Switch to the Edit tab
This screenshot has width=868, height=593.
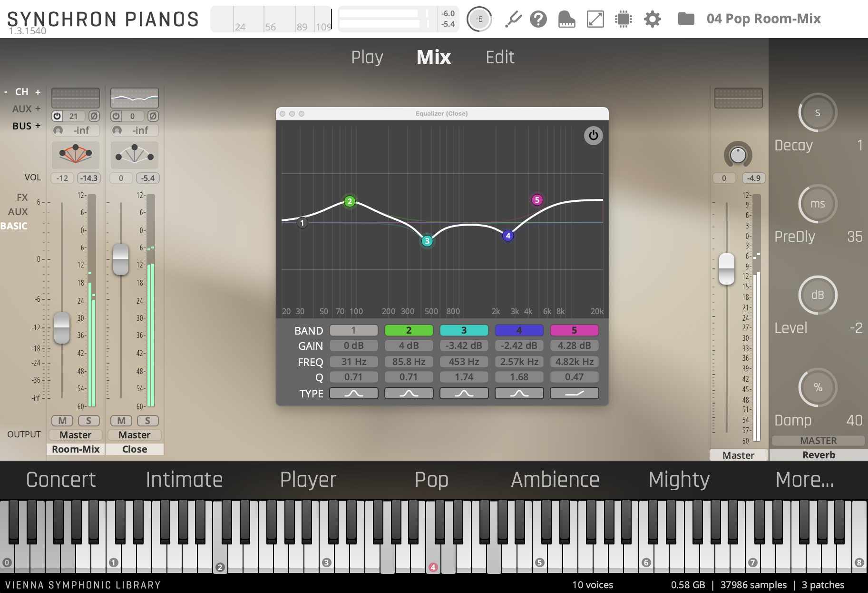point(499,57)
